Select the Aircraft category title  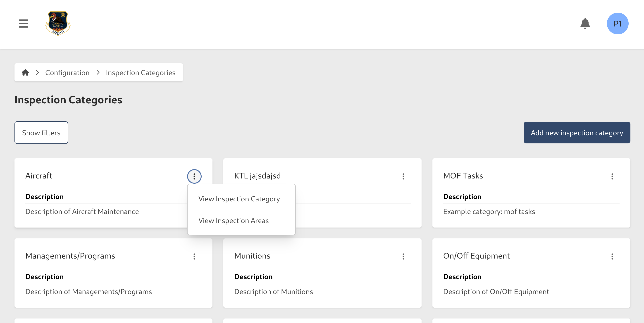tap(39, 176)
